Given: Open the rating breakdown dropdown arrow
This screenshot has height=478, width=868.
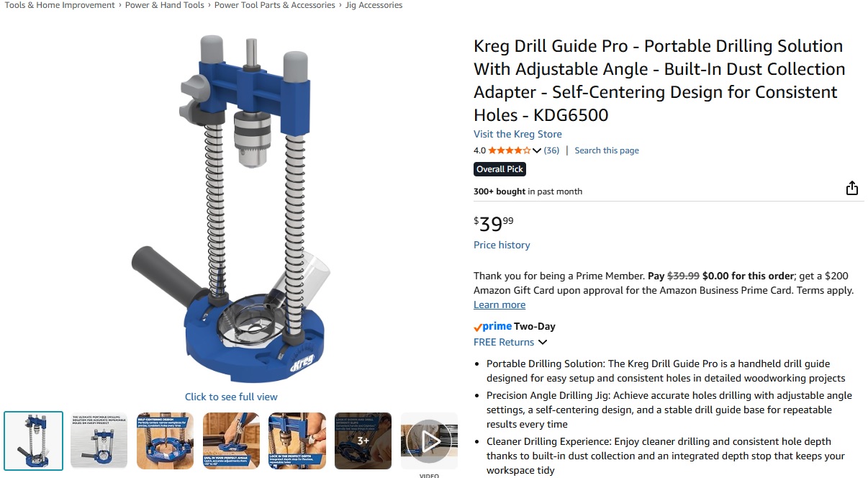Looking at the screenshot, I should tap(537, 150).
